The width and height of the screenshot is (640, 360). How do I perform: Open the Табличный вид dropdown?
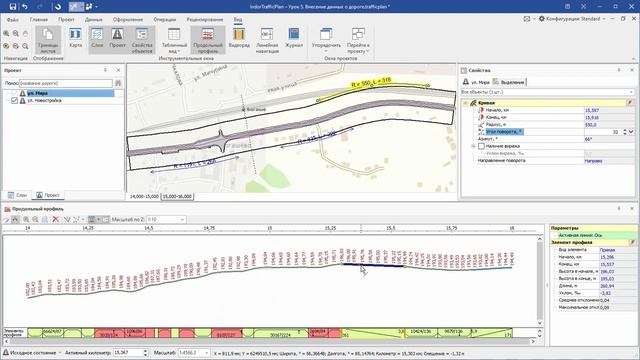click(x=174, y=40)
